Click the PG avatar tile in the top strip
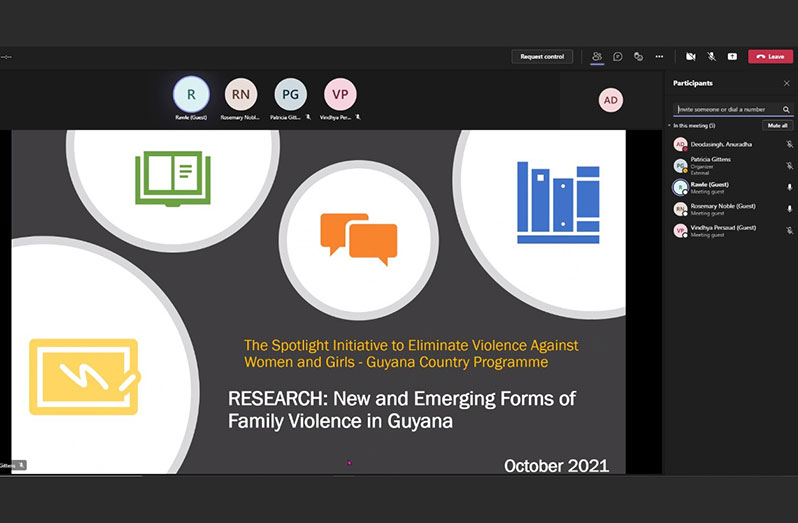 (x=291, y=94)
